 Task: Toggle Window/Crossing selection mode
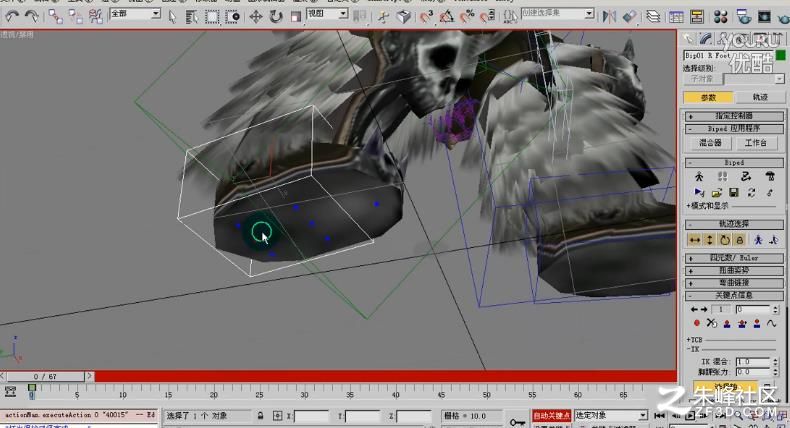[x=232, y=17]
